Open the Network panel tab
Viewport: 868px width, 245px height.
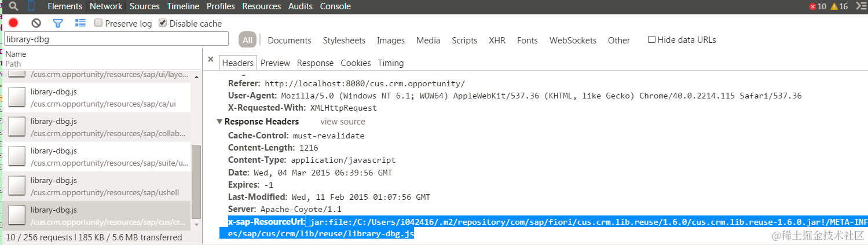pyautogui.click(x=106, y=6)
